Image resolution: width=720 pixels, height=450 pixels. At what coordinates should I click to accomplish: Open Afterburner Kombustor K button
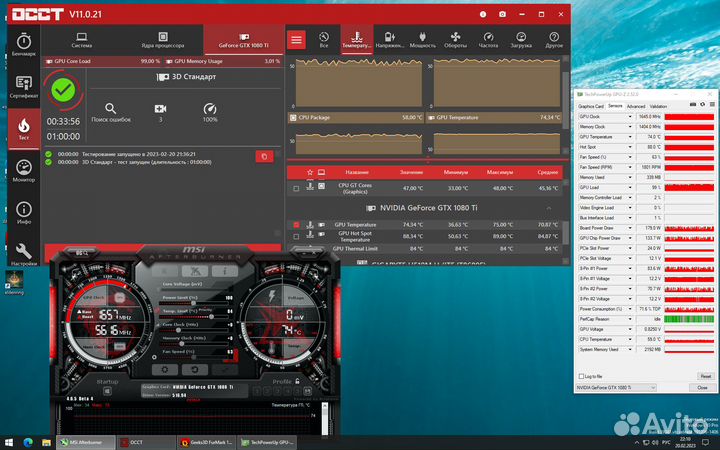pyautogui.click(x=164, y=271)
